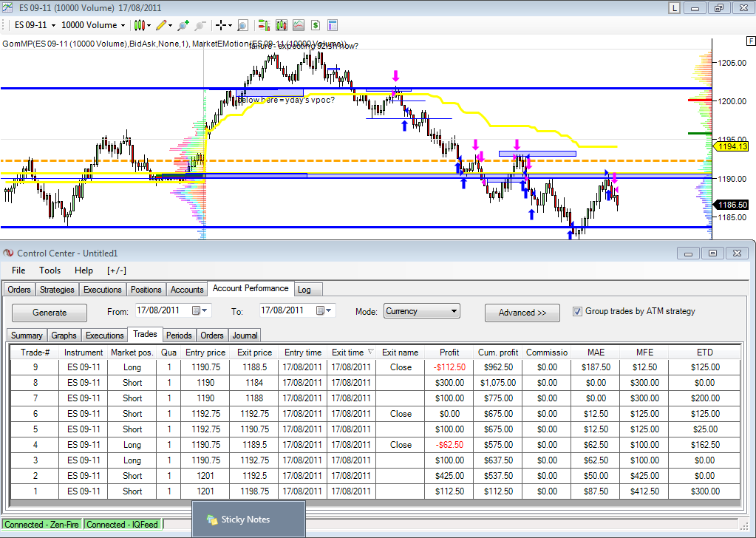756x538 pixels.
Task: Click the Trade-# column header
Action: point(35,353)
